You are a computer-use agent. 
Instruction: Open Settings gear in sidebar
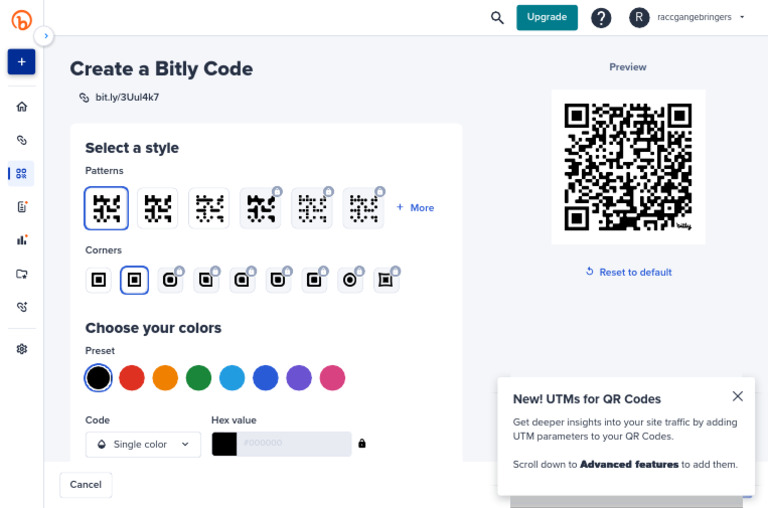(x=22, y=349)
